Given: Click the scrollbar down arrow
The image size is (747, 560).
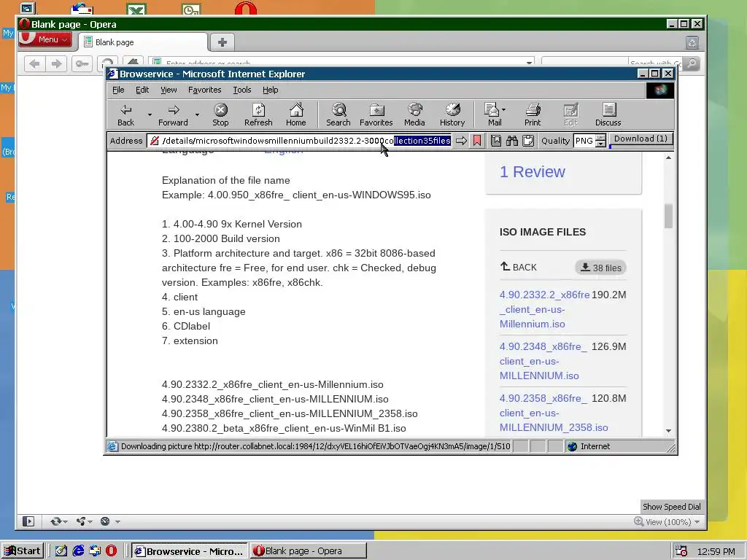Looking at the screenshot, I should (668, 430).
